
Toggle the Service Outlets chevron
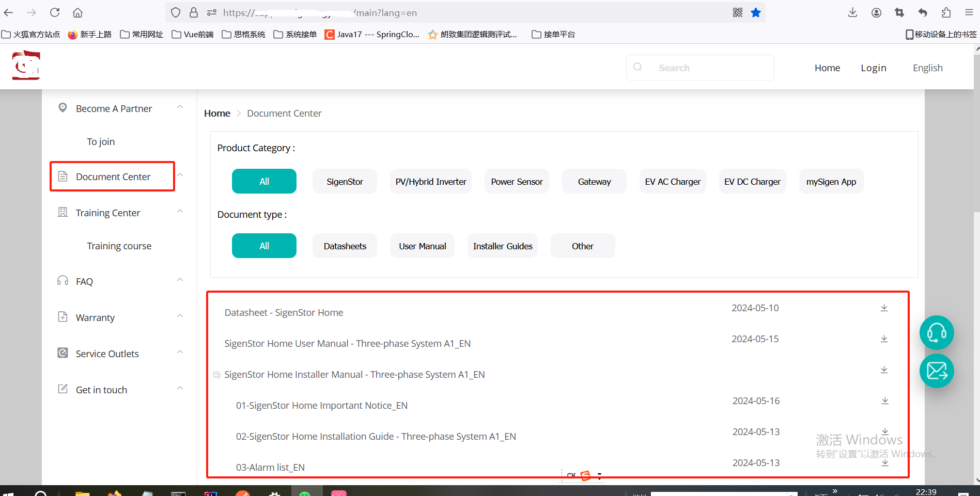180,352
